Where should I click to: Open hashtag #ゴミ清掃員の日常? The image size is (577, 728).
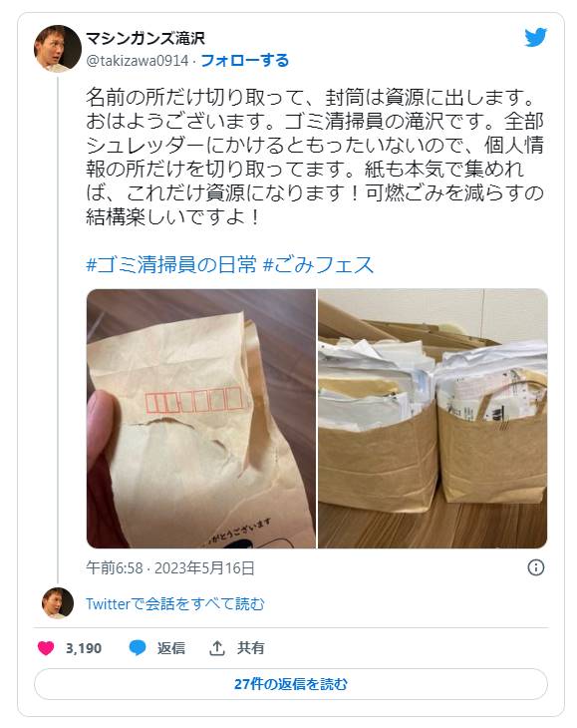(171, 264)
